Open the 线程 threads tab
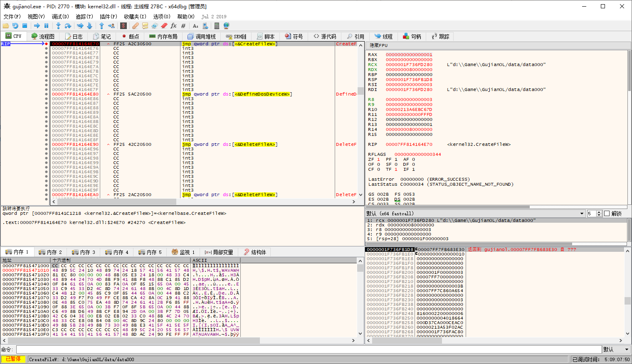The image size is (632, 364). pyautogui.click(x=384, y=37)
